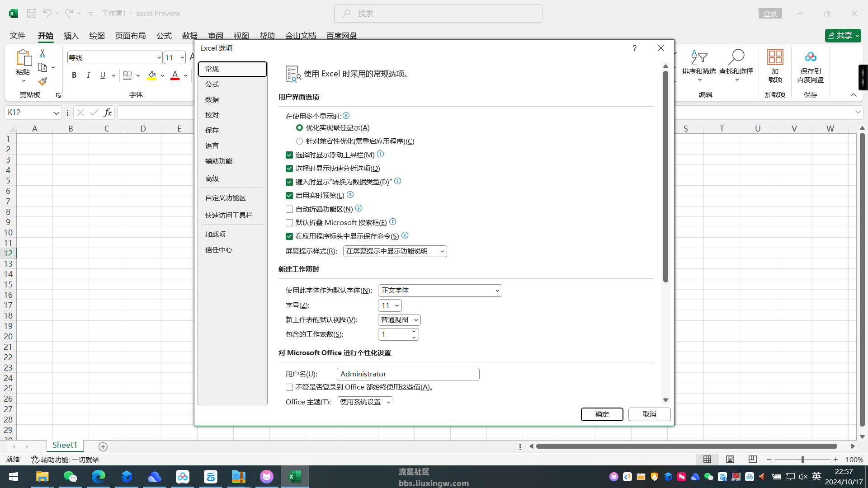Select 信任中心 category in options list
This screenshot has height=488, width=868.
232,250
